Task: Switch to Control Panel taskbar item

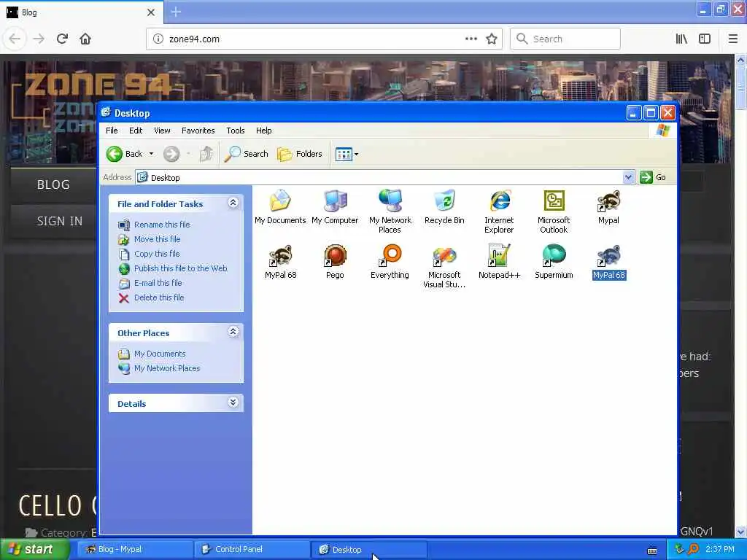Action: click(252, 549)
